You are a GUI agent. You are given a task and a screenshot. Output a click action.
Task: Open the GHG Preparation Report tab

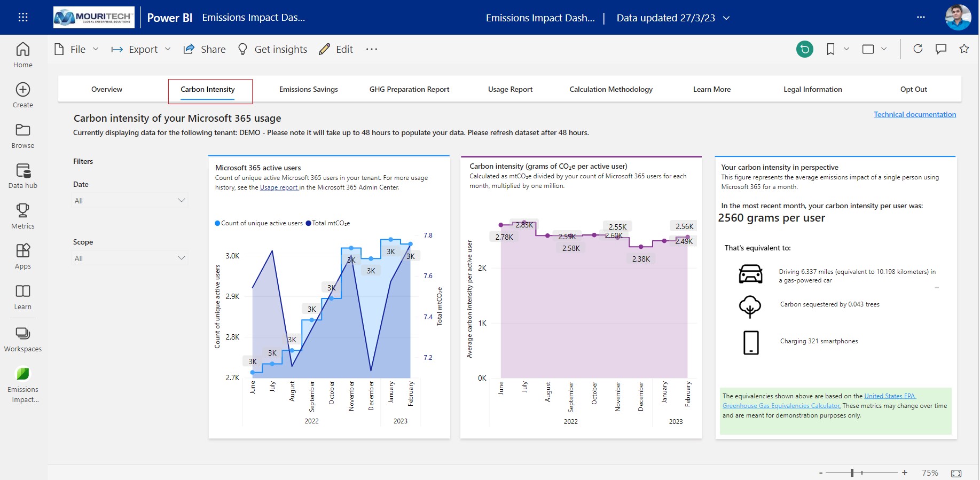click(x=409, y=89)
